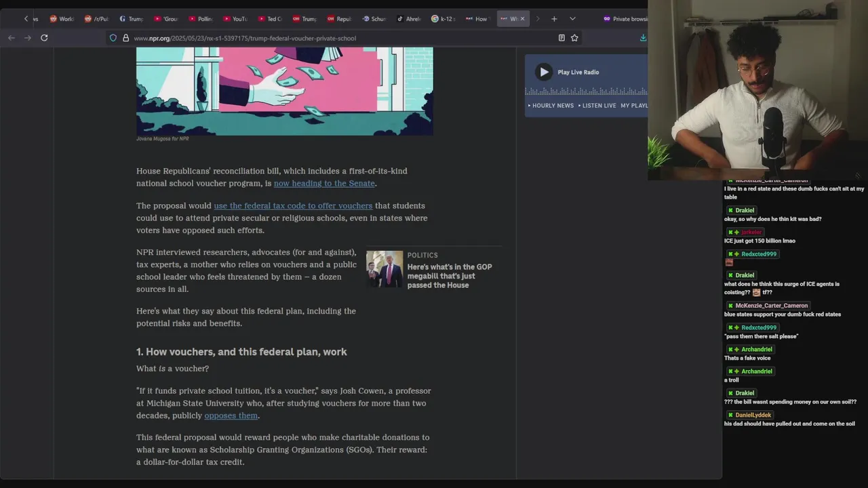
Task: Open the list all tabs chevron
Action: tap(572, 19)
